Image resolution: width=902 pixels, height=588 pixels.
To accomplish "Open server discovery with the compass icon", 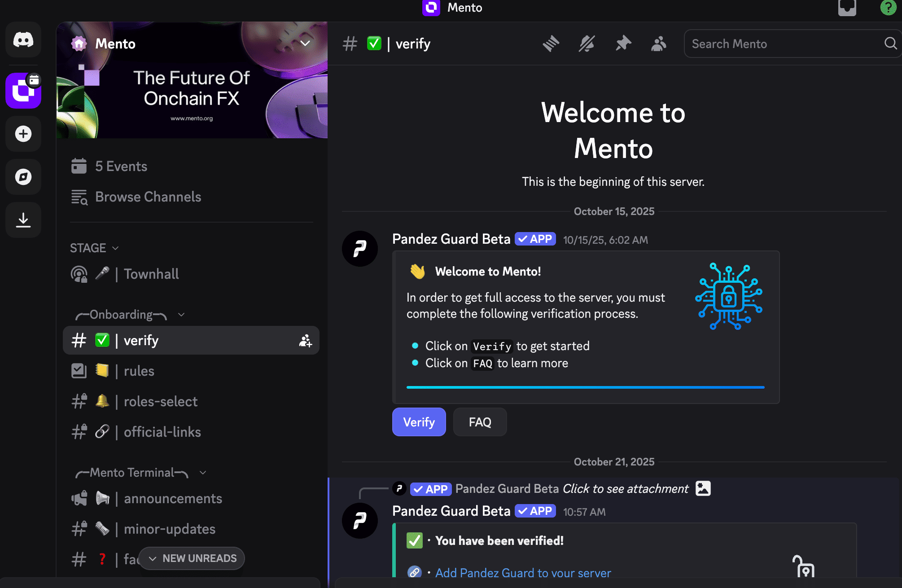I will pyautogui.click(x=23, y=177).
